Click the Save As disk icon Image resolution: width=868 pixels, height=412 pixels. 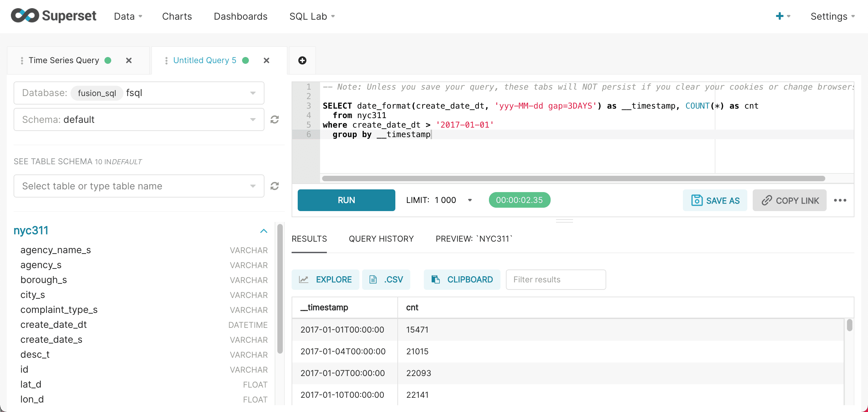click(x=697, y=200)
